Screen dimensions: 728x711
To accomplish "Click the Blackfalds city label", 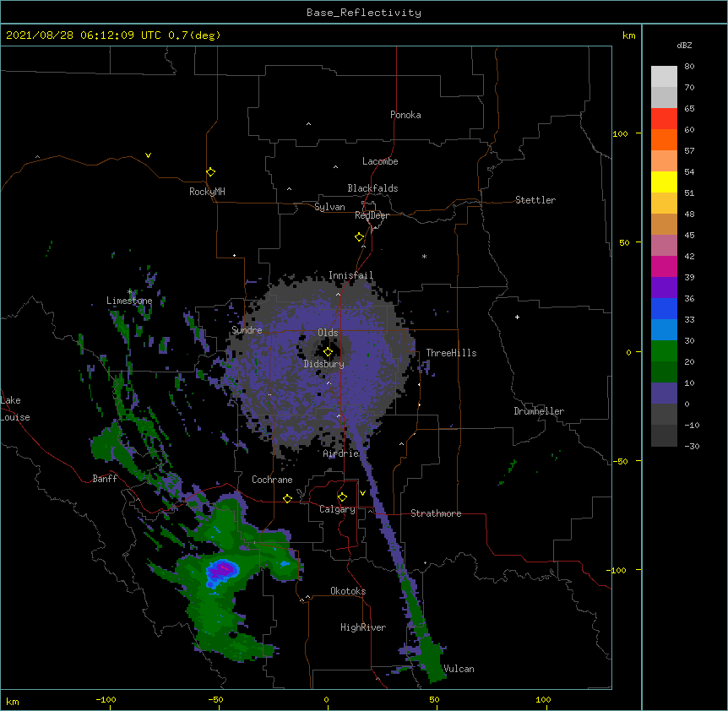I will coord(372,188).
